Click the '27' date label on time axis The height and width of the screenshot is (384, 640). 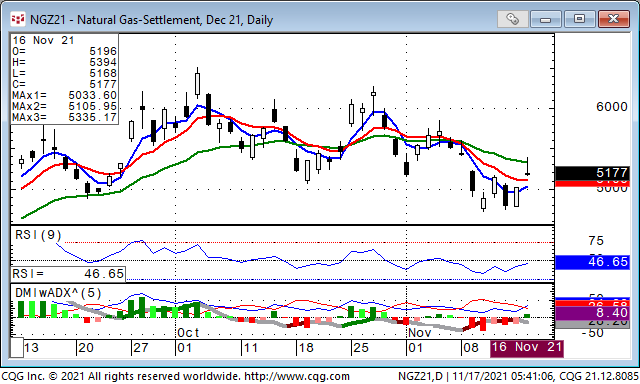point(141,348)
